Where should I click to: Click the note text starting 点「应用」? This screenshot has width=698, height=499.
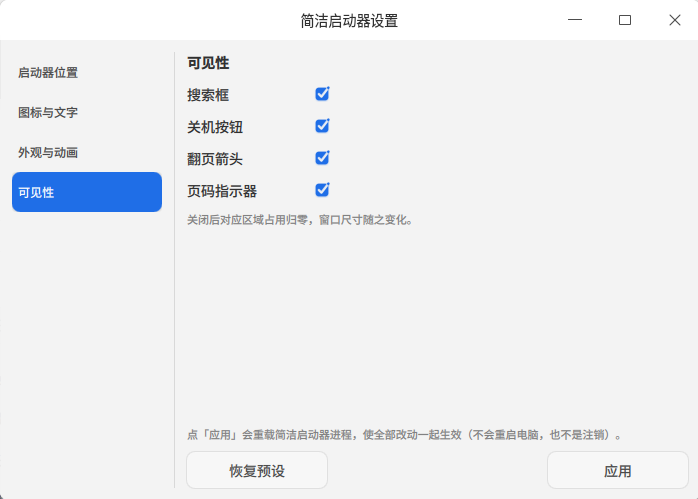pos(404,434)
